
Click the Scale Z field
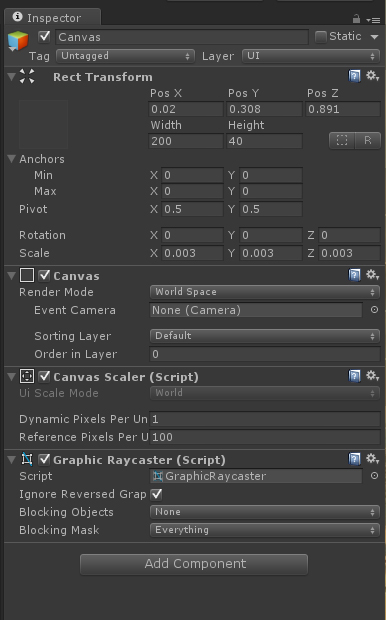350,253
